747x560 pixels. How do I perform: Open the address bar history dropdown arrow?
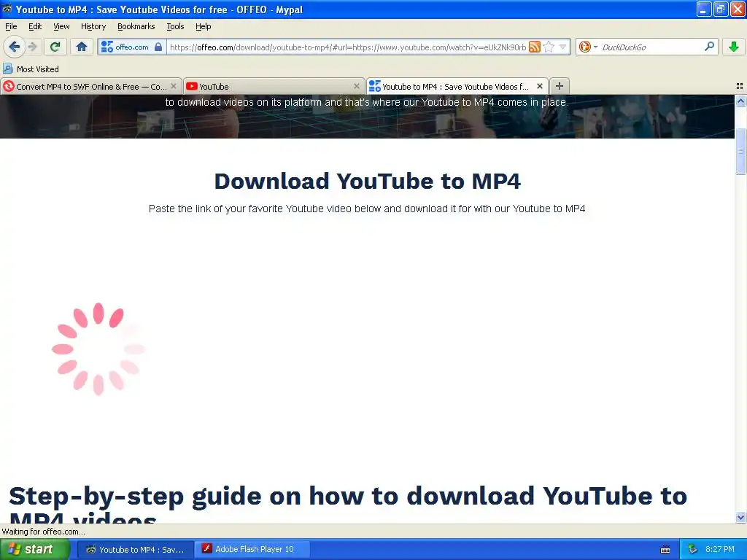coord(562,47)
